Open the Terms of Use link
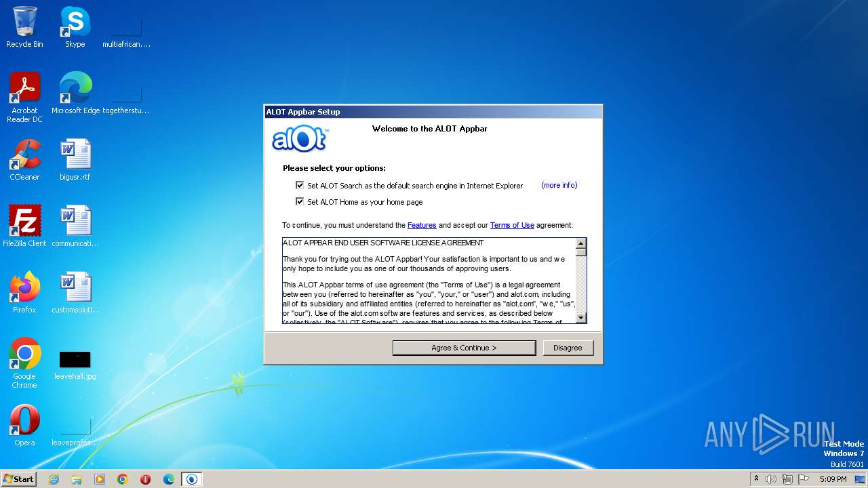868x488 pixels. click(x=512, y=225)
